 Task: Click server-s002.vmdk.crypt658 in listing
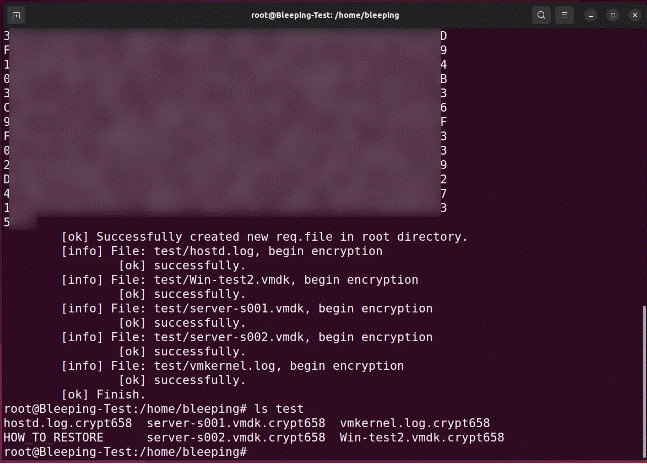pyautogui.click(x=236, y=438)
